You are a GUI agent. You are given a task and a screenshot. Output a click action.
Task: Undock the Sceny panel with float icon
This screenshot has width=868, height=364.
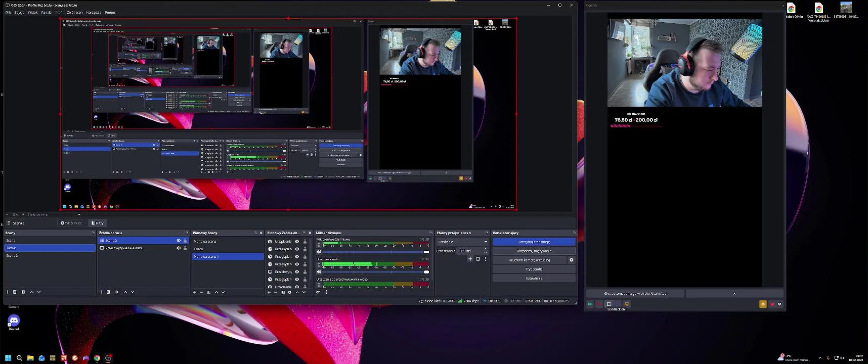click(x=93, y=233)
